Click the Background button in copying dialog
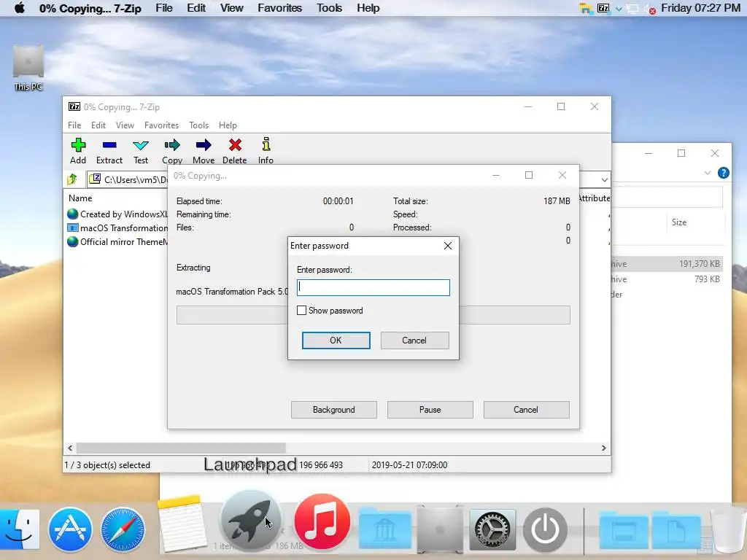Viewport: 747px width, 560px height. [334, 410]
